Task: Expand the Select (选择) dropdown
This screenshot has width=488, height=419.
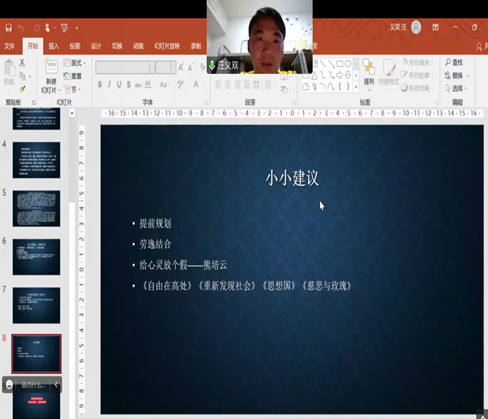Action: tap(456, 88)
